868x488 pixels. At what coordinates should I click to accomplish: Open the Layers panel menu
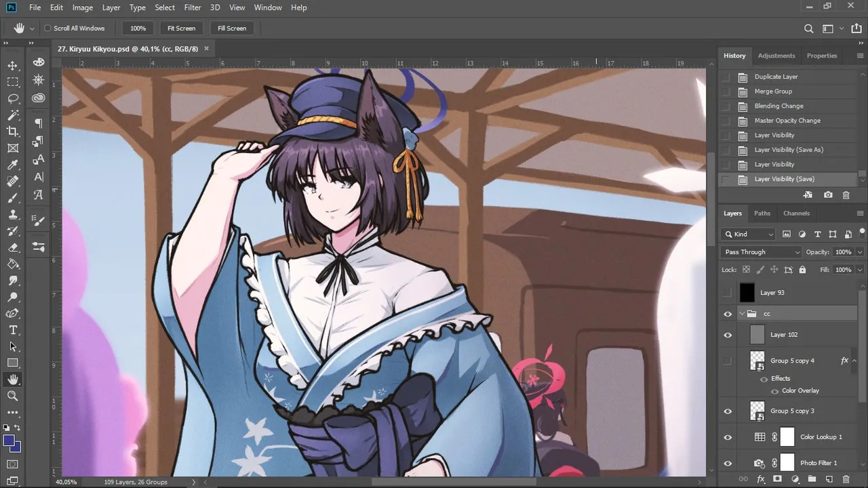[861, 213]
